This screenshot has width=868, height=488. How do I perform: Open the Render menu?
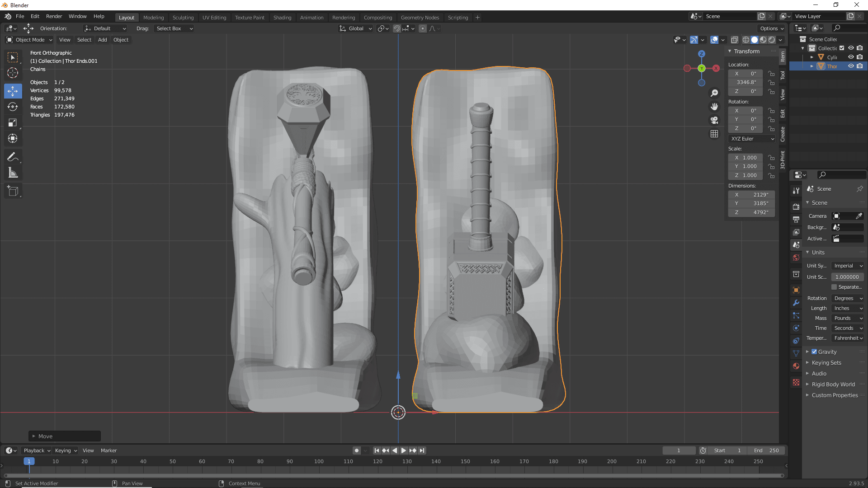tap(54, 16)
